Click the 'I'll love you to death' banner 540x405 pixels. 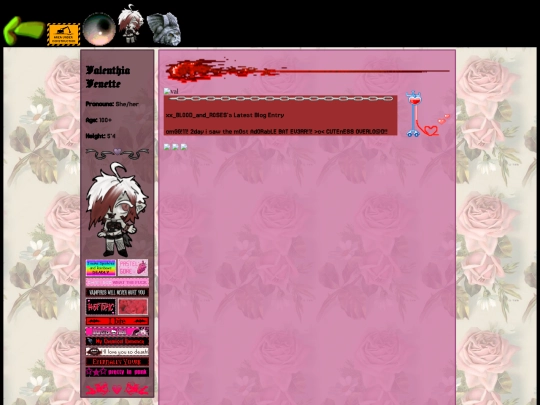click(117, 351)
